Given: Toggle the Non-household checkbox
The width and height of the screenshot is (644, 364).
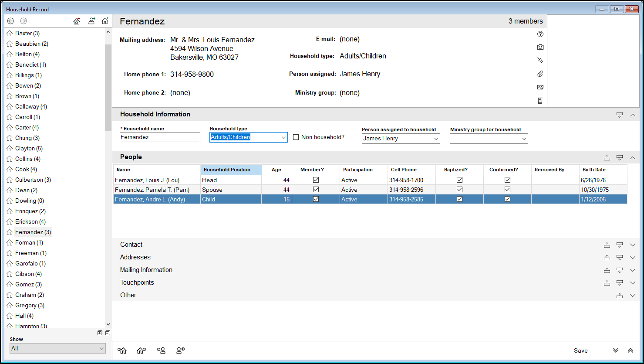Looking at the screenshot, I should (x=296, y=137).
